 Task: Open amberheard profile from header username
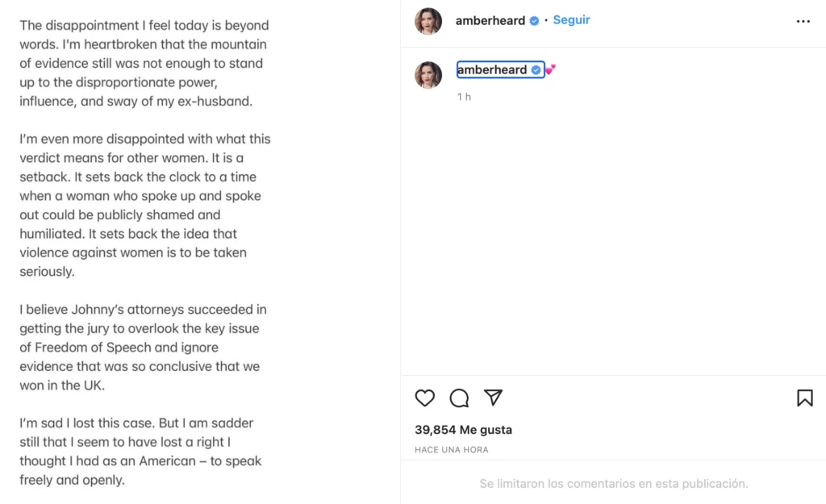pyautogui.click(x=490, y=21)
